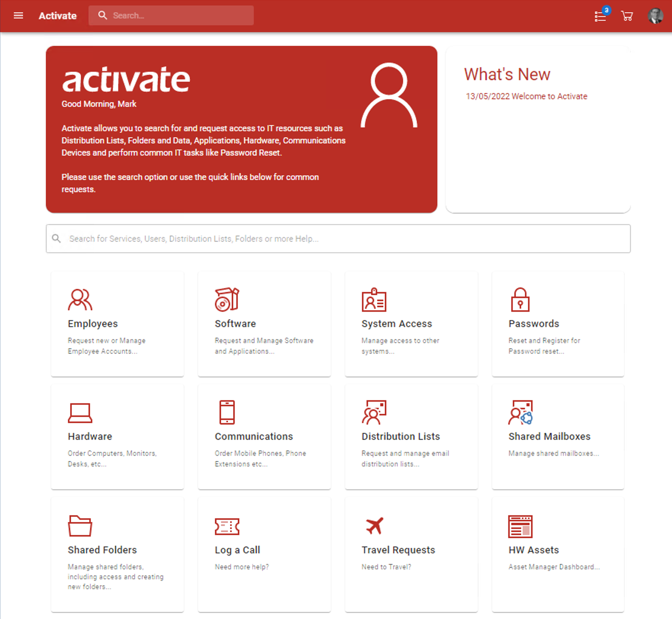
Task: Open the Communications card title
Action: tap(254, 436)
